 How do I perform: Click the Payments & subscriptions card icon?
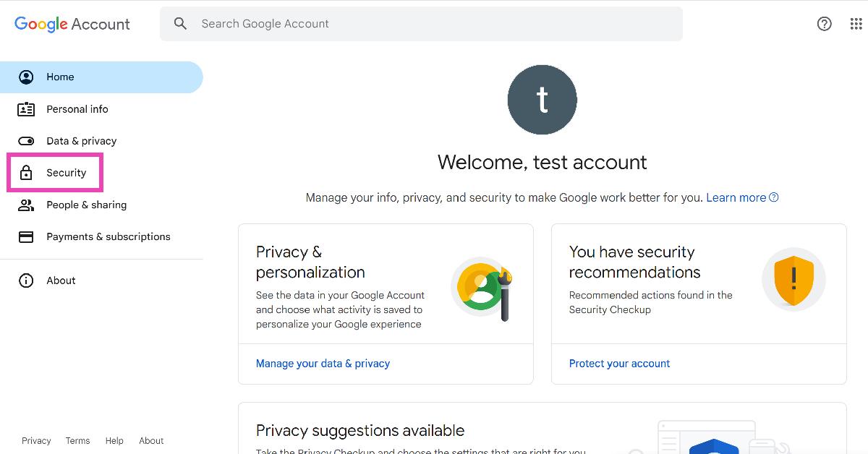tap(26, 236)
